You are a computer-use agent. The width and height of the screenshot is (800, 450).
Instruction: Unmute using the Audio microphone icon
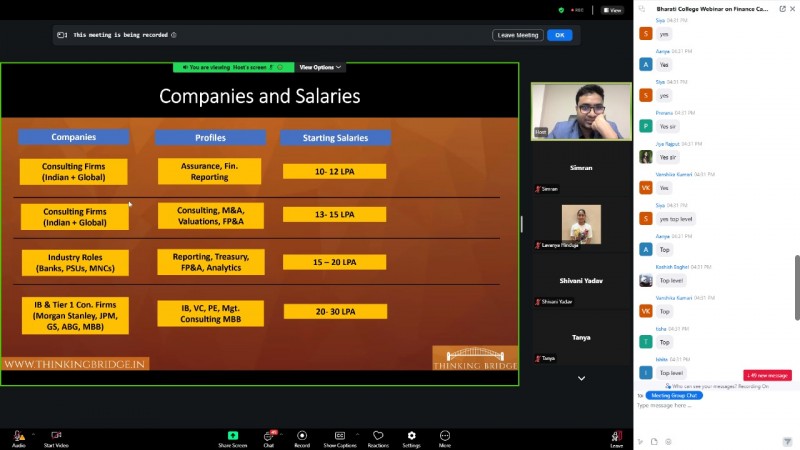(x=18, y=436)
